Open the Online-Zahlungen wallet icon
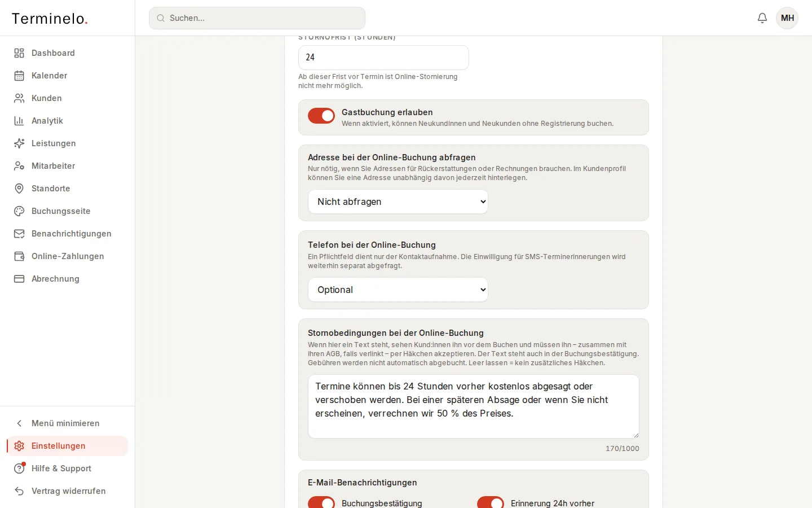Image resolution: width=812 pixels, height=508 pixels. (x=19, y=256)
